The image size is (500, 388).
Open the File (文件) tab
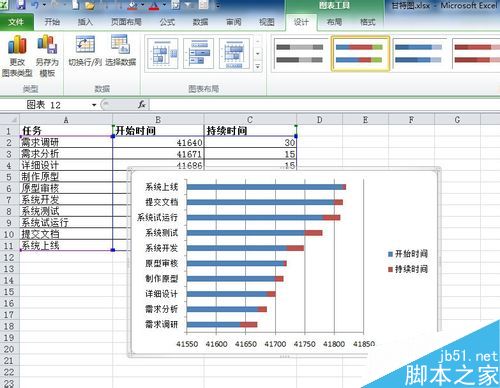tap(16, 22)
